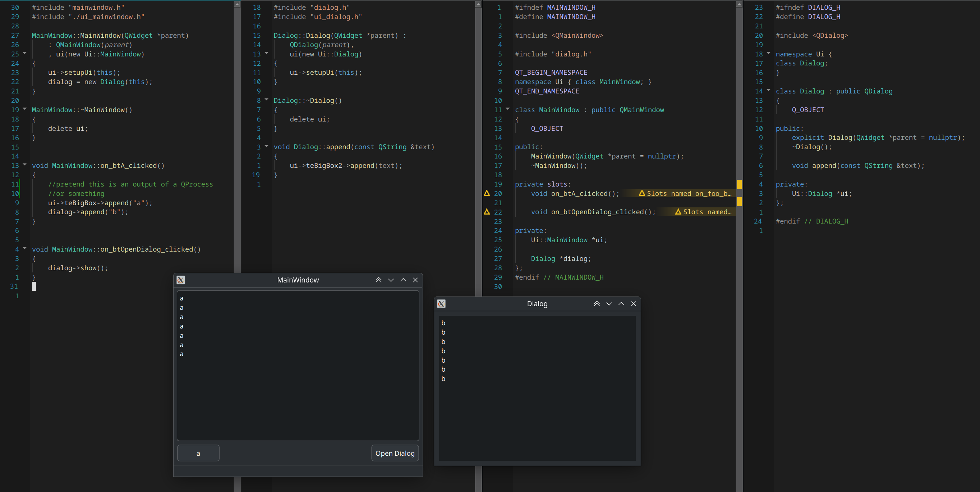Screen dimensions: 980x492
Task: Collapse the namespace Ui fold arrow in dialog.h
Action: coord(768,53)
